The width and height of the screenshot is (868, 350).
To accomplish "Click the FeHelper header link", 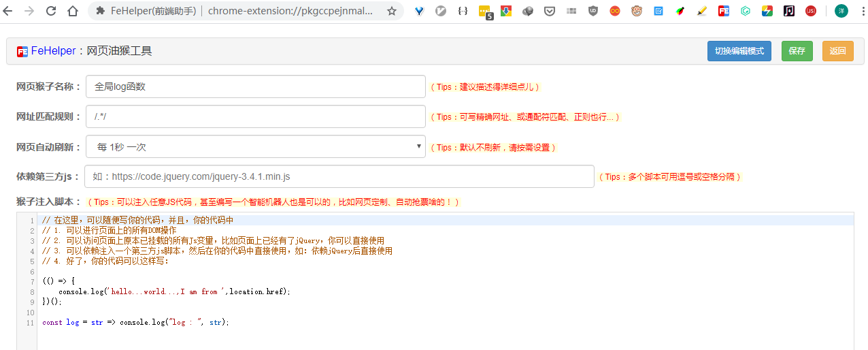I will [x=53, y=51].
